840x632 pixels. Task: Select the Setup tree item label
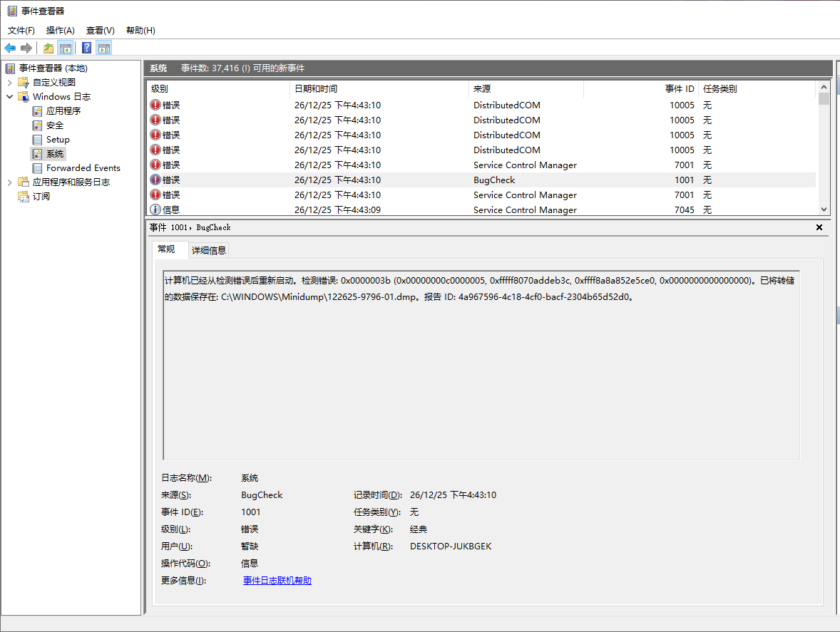(x=58, y=140)
